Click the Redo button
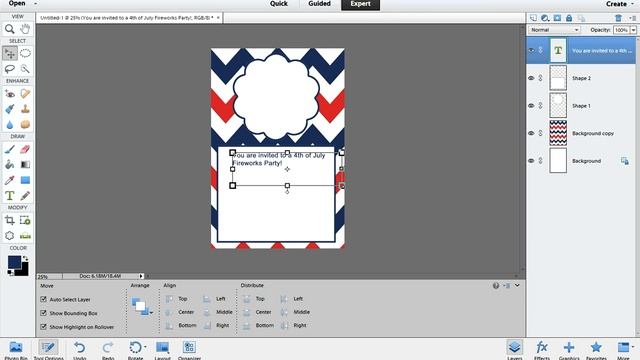Viewport: 640px width, 360px height. (x=108, y=350)
